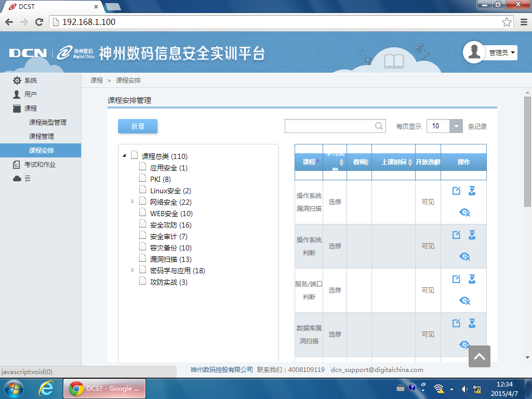Click the 课程 breadcrumb link
Image resolution: width=532 pixels, height=399 pixels.
coord(96,81)
